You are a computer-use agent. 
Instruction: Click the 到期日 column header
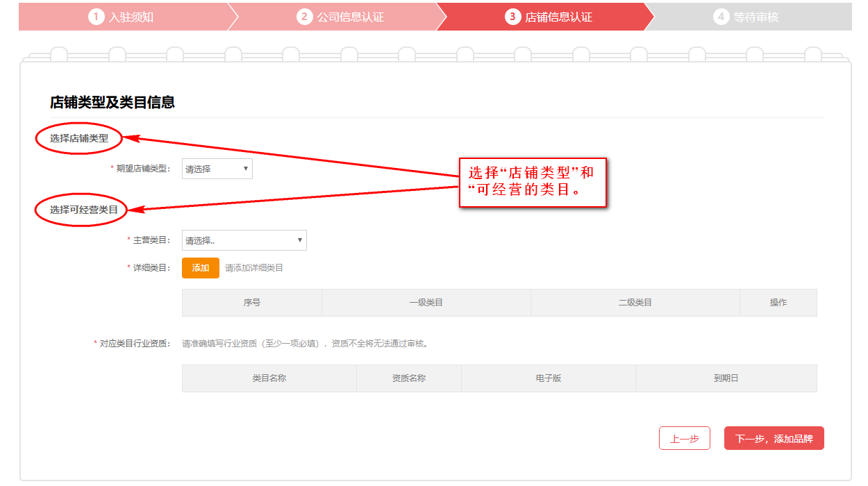726,378
